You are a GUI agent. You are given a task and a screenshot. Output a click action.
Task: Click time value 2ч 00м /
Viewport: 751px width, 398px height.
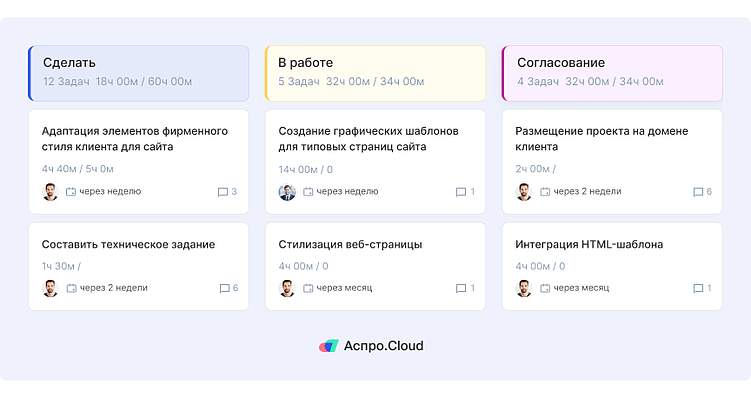535,169
